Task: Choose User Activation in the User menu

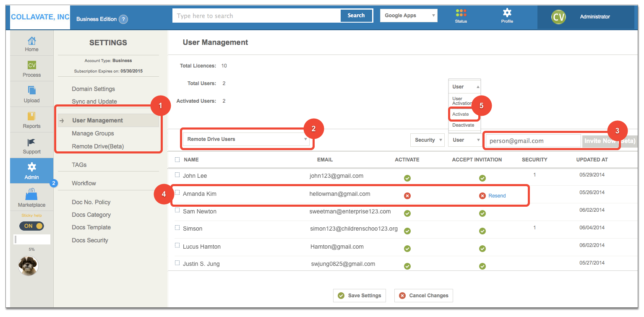Action: click(461, 101)
